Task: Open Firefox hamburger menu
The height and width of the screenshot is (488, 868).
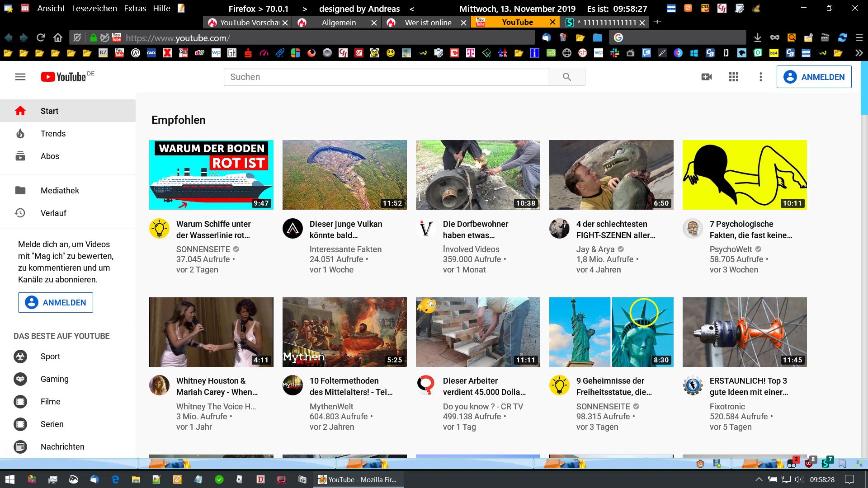Action: (859, 38)
